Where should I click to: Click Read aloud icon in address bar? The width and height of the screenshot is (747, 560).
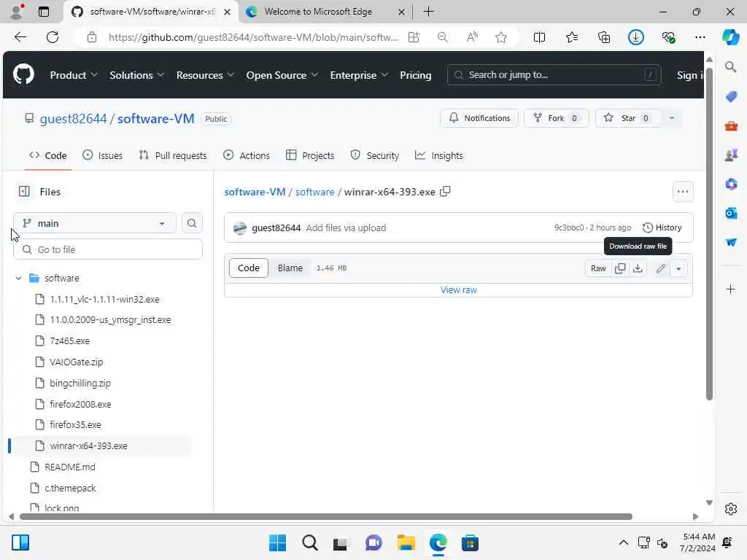[472, 37]
